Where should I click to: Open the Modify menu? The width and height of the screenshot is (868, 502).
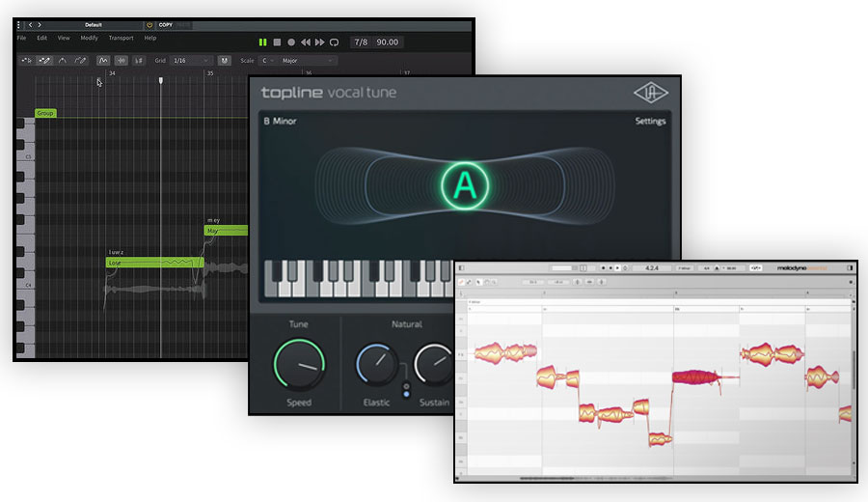[89, 38]
